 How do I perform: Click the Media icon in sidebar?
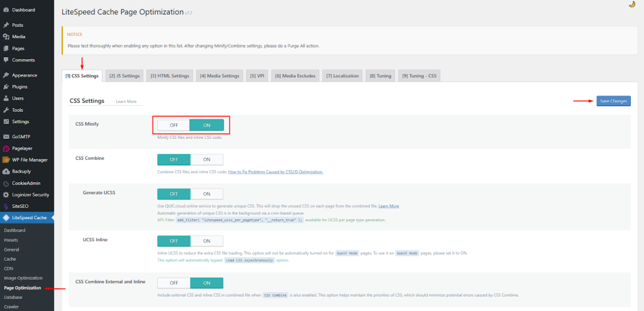pos(6,36)
